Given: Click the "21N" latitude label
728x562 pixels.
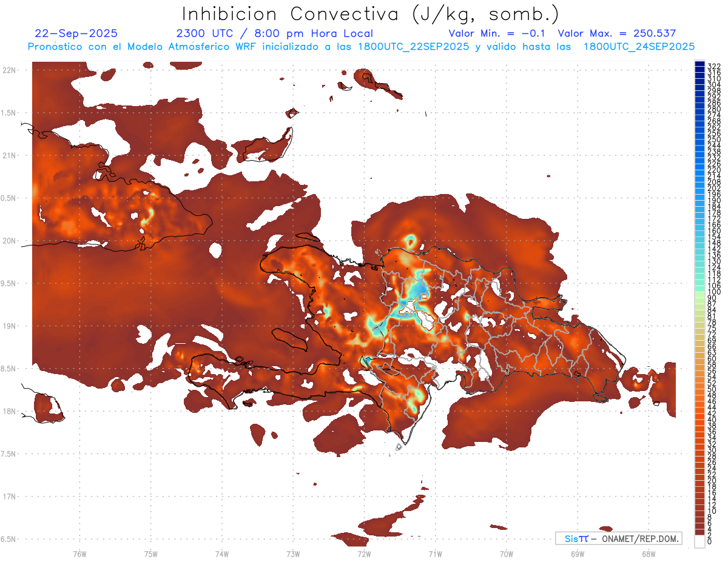Looking at the screenshot, I should [x=10, y=155].
